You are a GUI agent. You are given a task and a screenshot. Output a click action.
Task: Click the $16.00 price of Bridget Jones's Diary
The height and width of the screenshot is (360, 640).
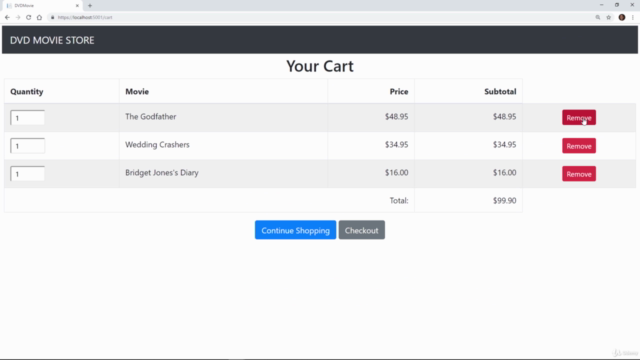(x=396, y=173)
